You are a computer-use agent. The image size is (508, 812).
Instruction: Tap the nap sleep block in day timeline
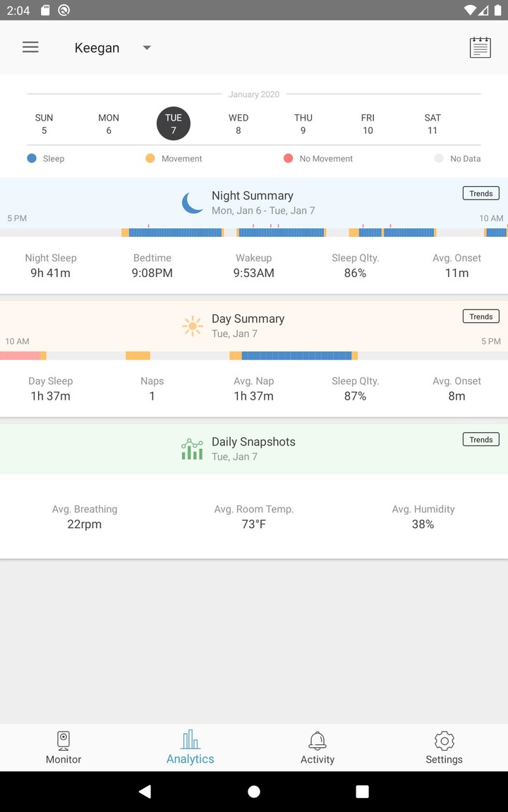[x=296, y=356]
